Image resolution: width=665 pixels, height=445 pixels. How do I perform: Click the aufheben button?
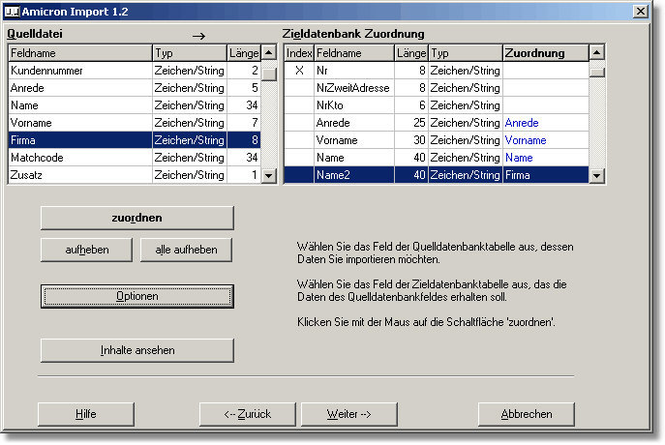point(87,249)
